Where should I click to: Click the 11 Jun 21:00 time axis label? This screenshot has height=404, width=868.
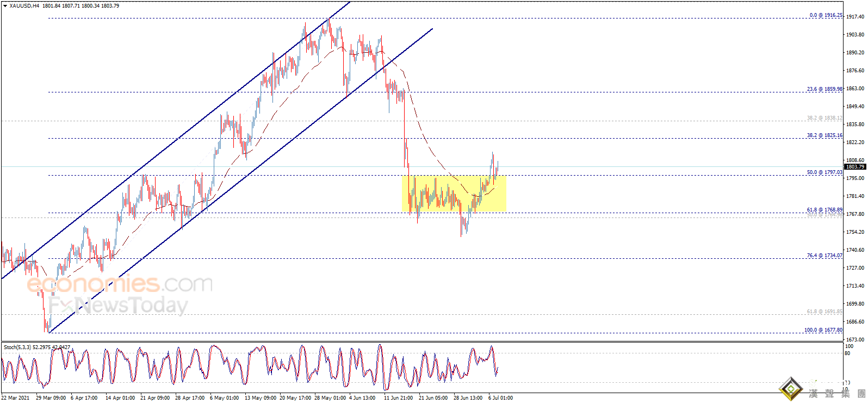click(398, 398)
